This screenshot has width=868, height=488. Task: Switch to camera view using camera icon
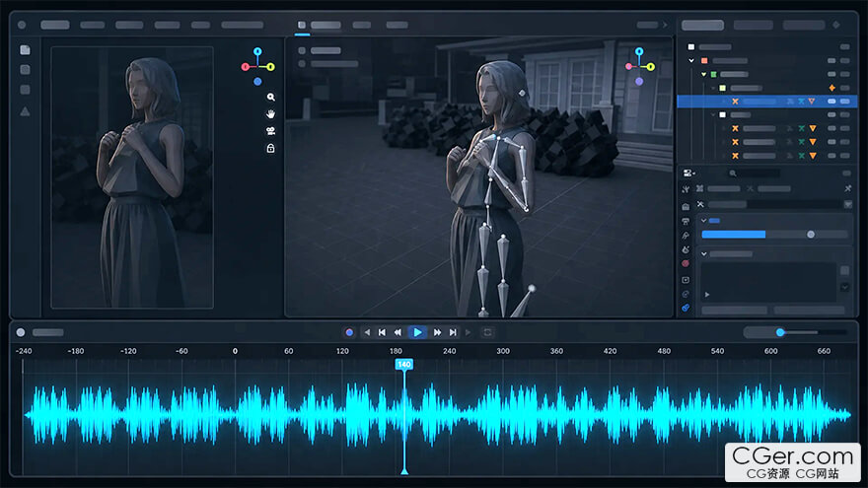pos(270,131)
